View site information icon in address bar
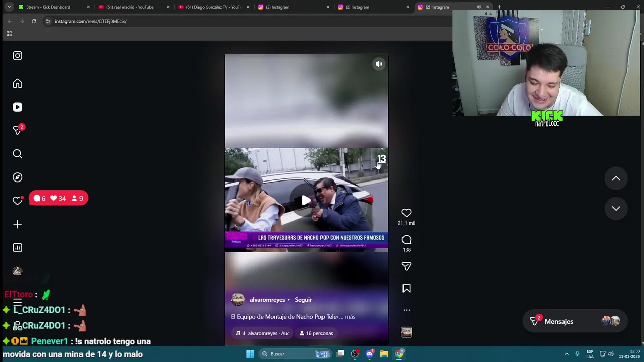The width and height of the screenshot is (644, 362). point(48,21)
